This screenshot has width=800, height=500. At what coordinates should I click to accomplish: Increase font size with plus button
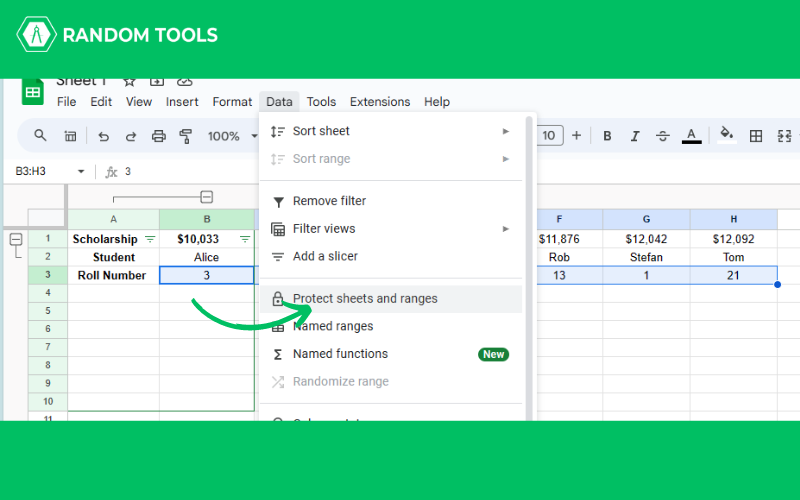pyautogui.click(x=577, y=135)
